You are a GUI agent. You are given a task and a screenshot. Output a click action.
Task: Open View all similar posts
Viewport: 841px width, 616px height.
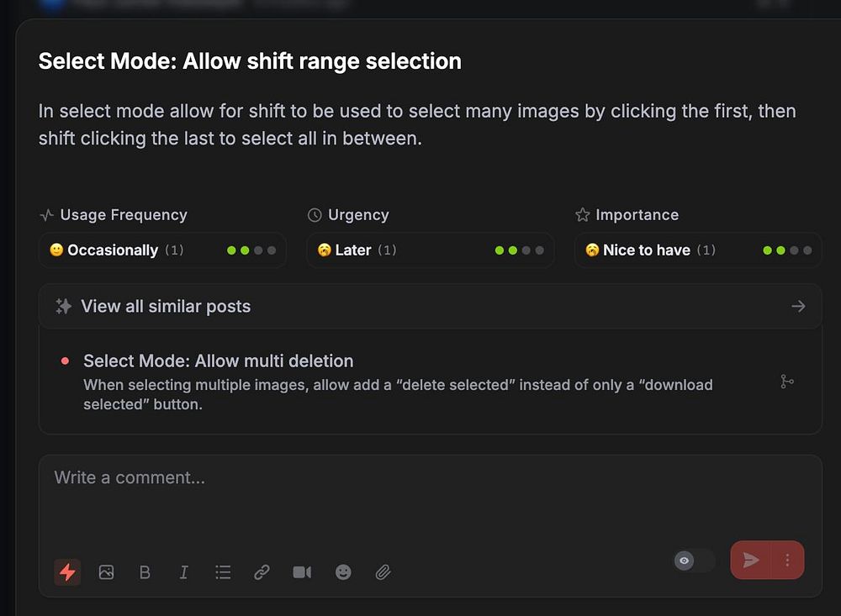[x=166, y=307]
